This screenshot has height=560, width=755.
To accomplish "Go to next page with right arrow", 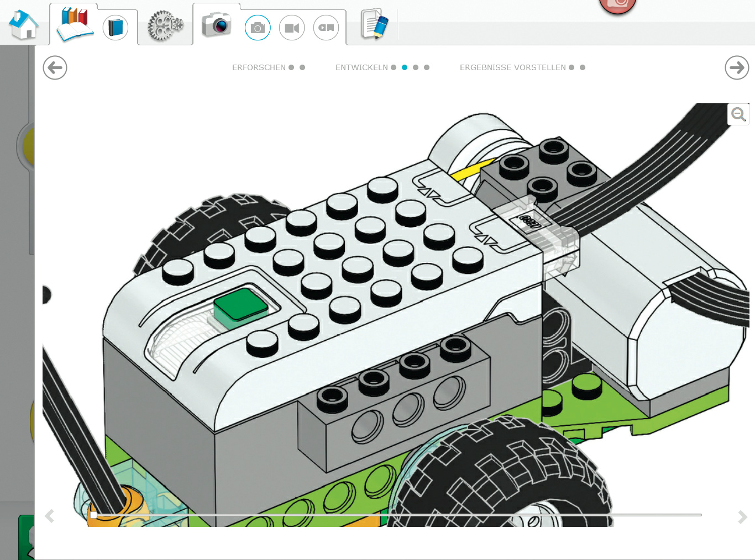I will pyautogui.click(x=737, y=68).
